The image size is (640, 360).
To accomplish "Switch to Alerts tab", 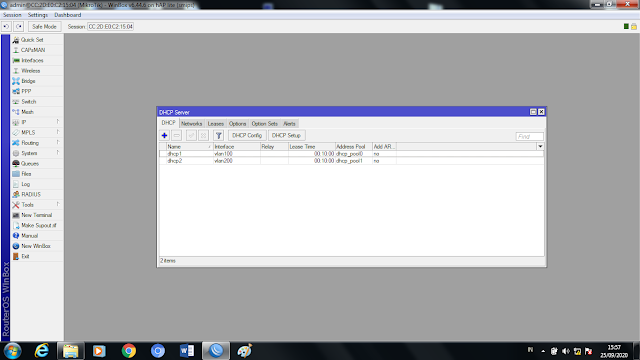I will 289,124.
